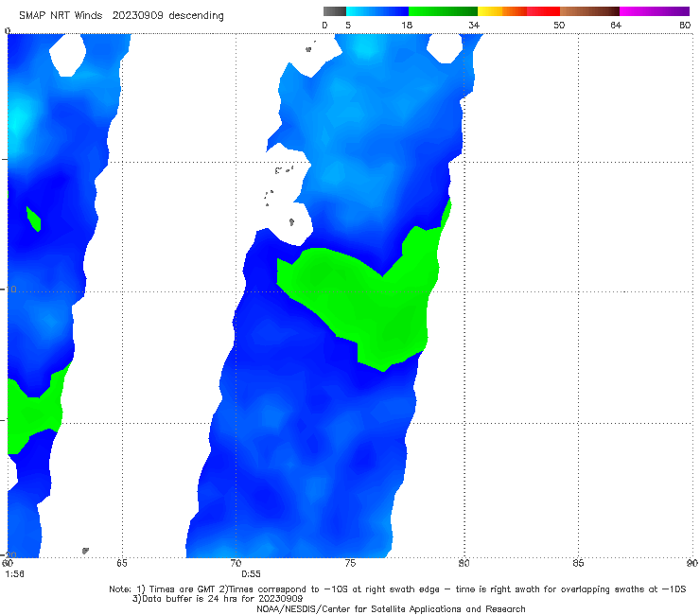Click the color bar label '18'
700x615 pixels.
(407, 25)
